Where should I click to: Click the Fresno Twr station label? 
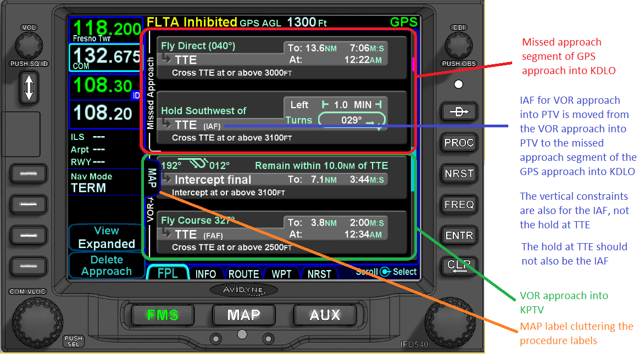(92, 38)
